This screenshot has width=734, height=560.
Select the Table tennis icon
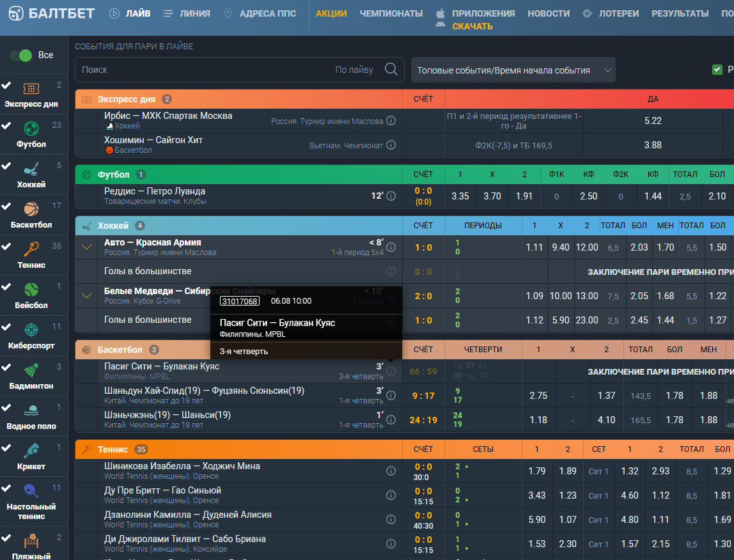coord(31,491)
